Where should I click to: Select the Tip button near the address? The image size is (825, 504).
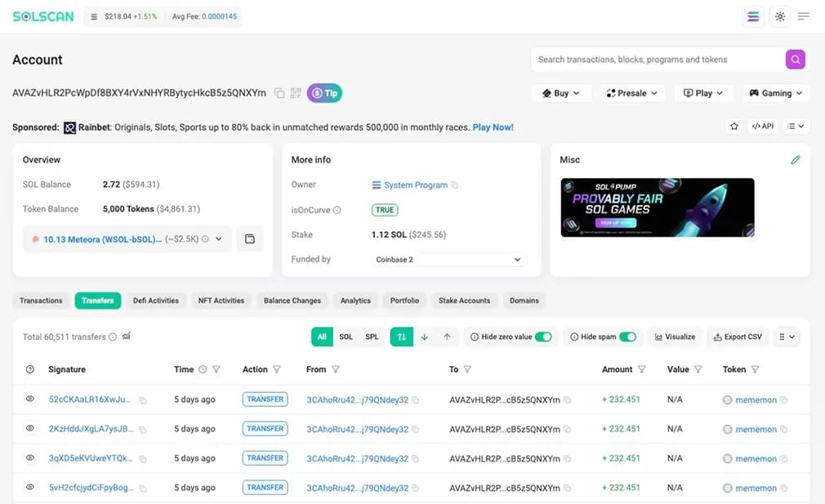tap(324, 94)
